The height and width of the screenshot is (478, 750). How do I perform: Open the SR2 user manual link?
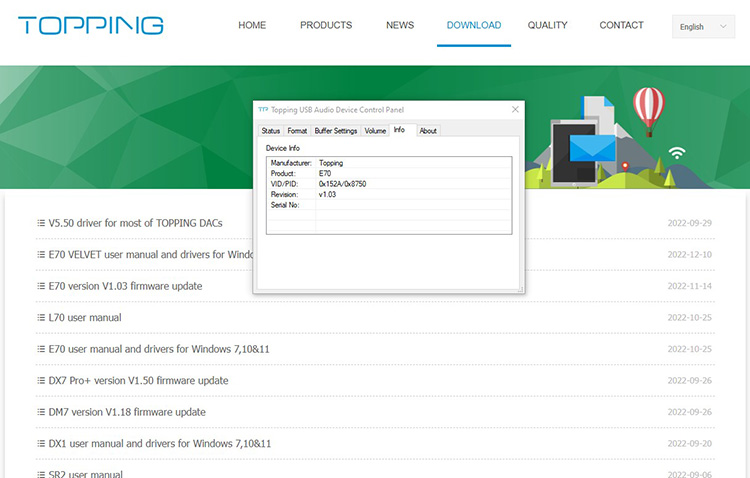(x=86, y=474)
